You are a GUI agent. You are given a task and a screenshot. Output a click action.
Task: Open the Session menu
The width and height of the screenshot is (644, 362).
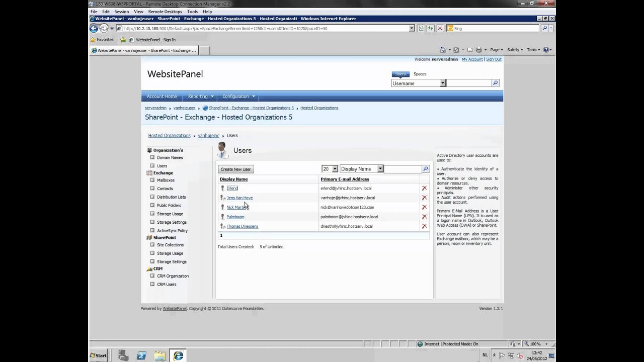pos(121,12)
